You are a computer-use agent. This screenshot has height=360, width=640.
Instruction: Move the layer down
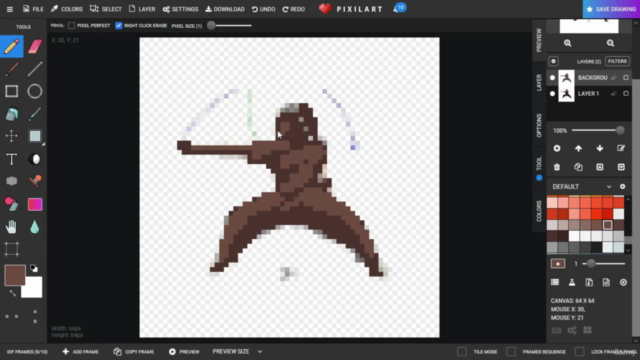[600, 148]
